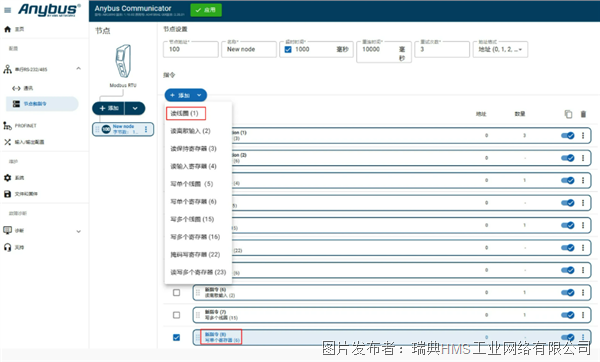Click the green 应用 apply button
600x362 pixels.
point(206,10)
